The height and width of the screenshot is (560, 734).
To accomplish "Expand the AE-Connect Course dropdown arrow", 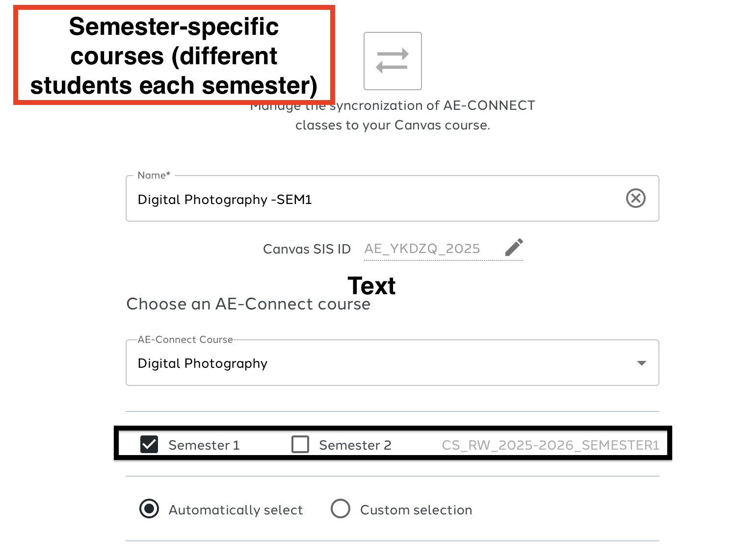I will (641, 363).
